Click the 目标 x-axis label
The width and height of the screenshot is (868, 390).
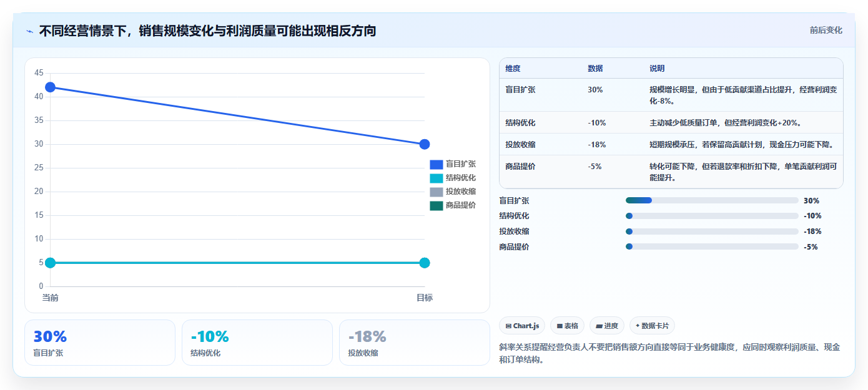click(425, 298)
